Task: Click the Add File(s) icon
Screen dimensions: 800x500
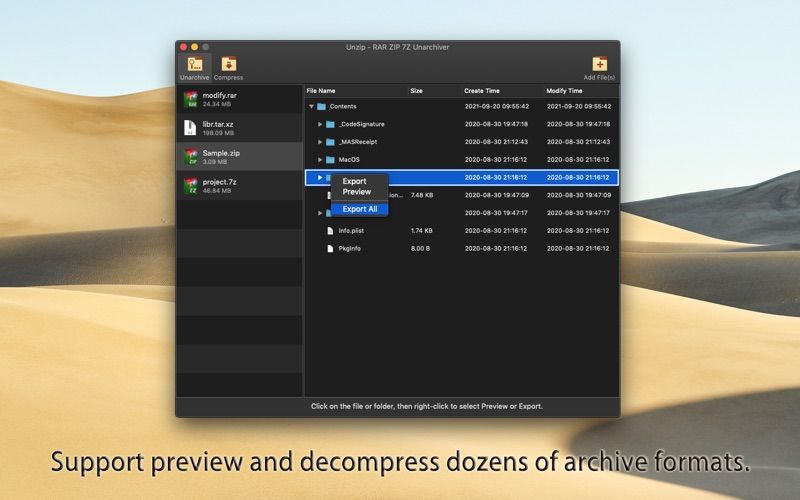Action: click(599, 65)
